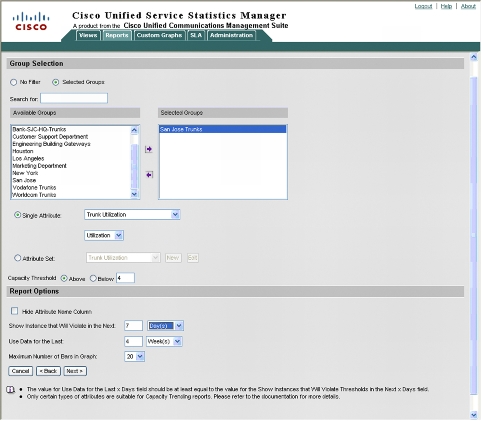Click the New attribute set button

173,258
